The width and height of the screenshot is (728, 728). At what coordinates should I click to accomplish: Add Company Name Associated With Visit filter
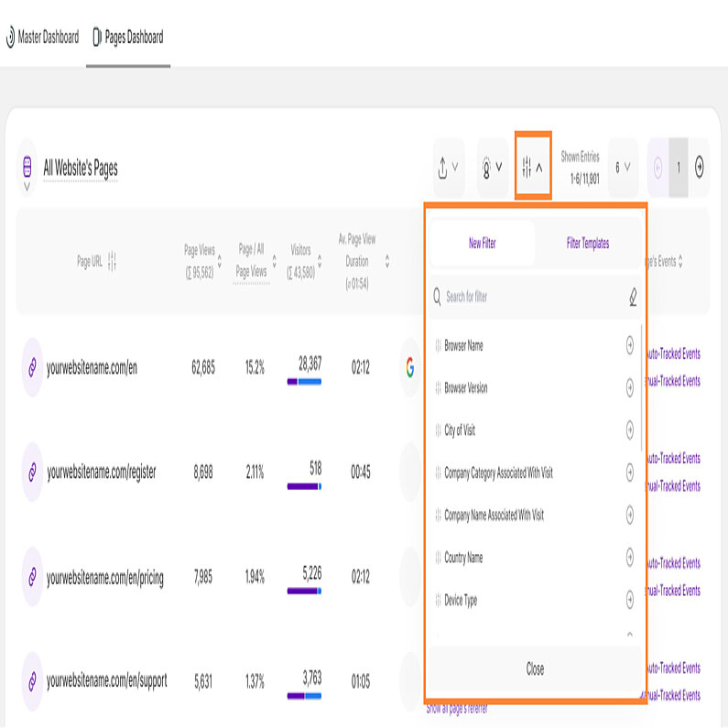(x=630, y=515)
